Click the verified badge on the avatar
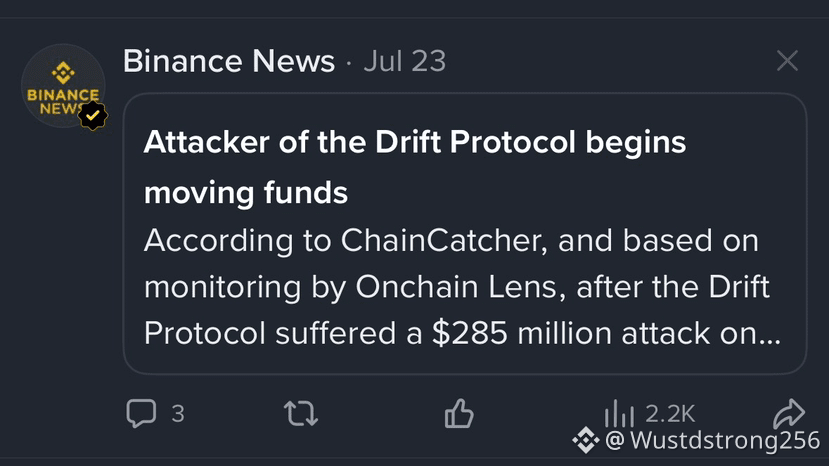 93,115
